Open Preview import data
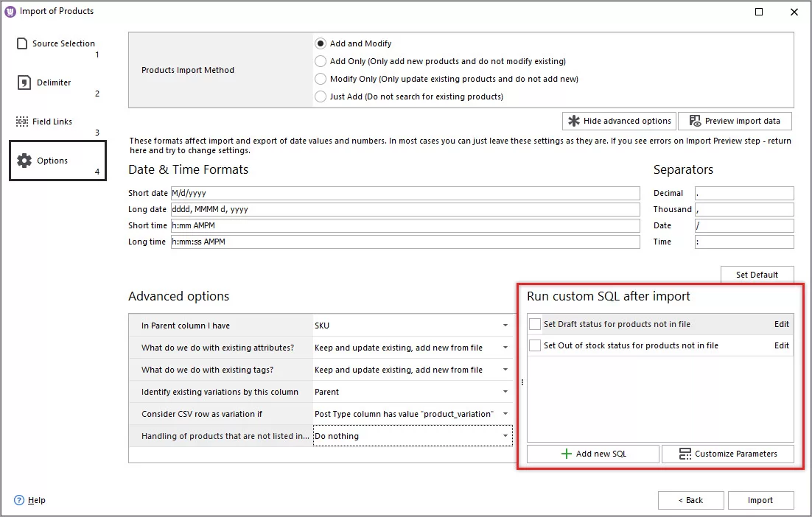Image resolution: width=812 pixels, height=517 pixels. 735,121
